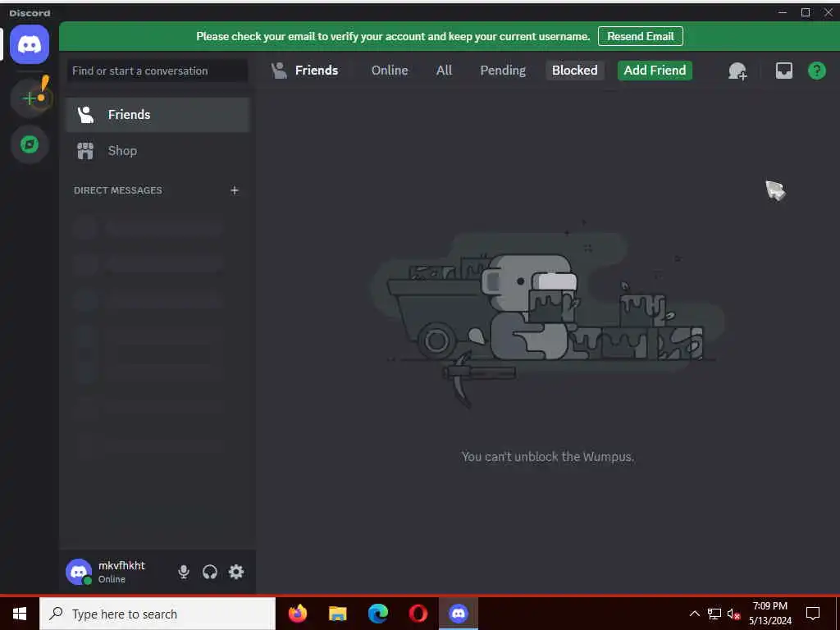Viewport: 840px width, 630px height.
Task: Click the mkvfhkht user avatar
Action: point(79,572)
